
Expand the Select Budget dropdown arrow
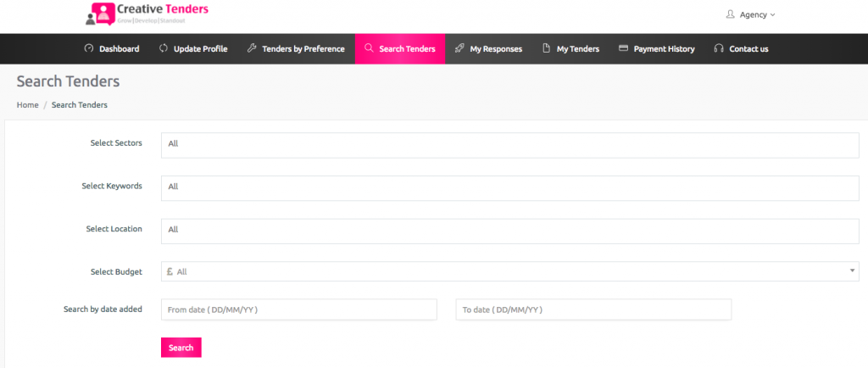pos(851,271)
